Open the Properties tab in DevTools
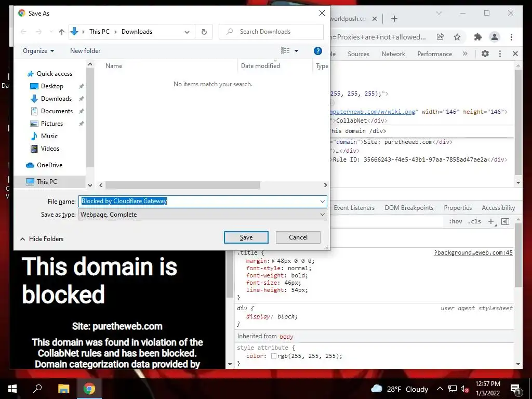The width and height of the screenshot is (532, 399). (x=458, y=208)
